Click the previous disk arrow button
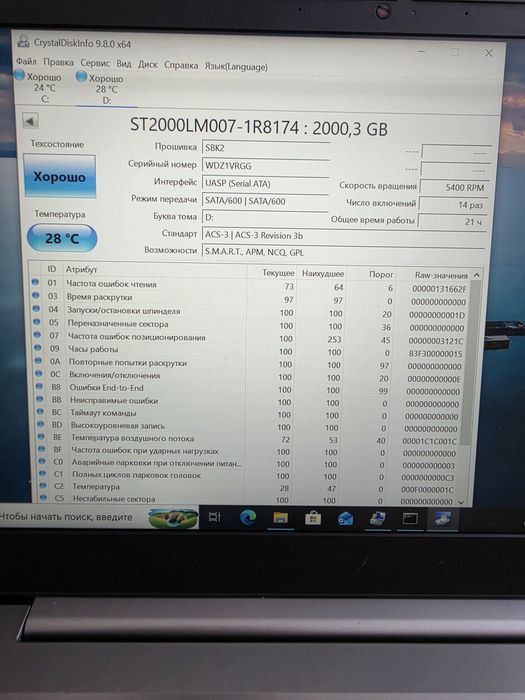The width and height of the screenshot is (525, 700). [x=30, y=121]
